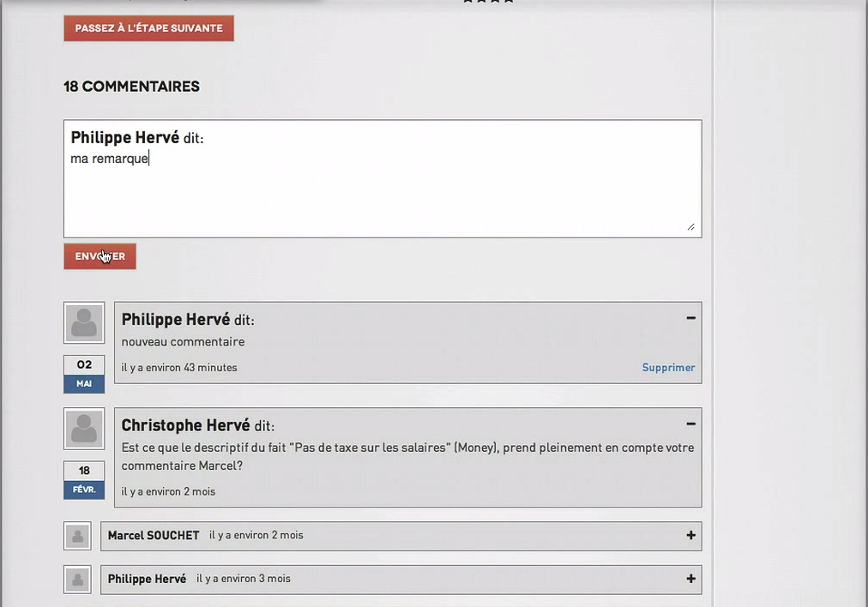Delete comment via Supprimer link
The height and width of the screenshot is (607, 868).
668,368
